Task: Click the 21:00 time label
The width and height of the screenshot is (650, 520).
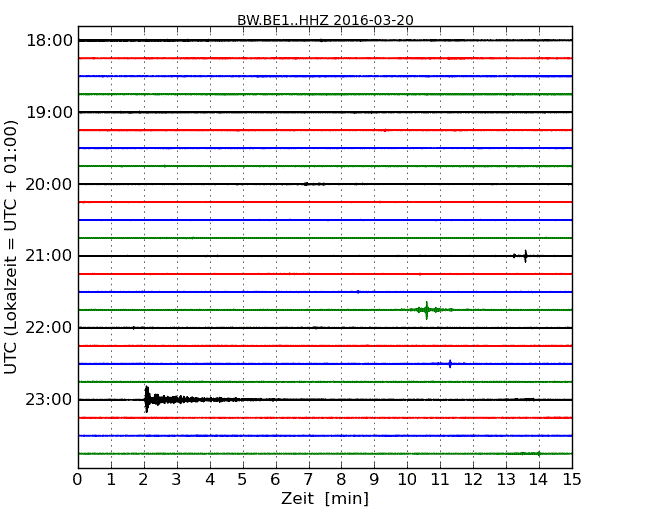Action: coord(49,256)
